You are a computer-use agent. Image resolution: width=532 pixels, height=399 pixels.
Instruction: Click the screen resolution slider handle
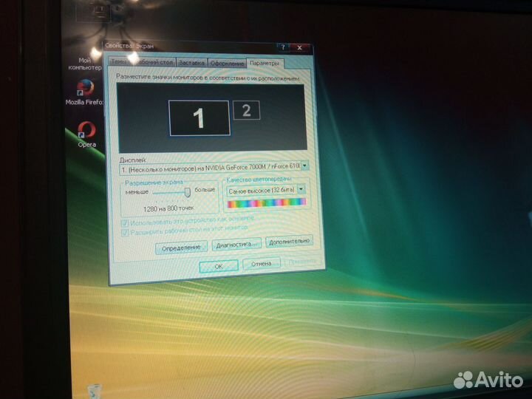click(x=187, y=192)
